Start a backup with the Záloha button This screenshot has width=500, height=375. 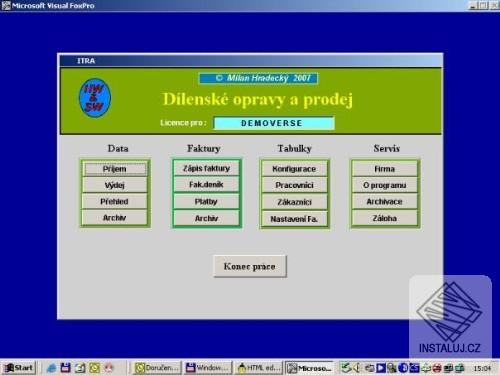(x=385, y=218)
